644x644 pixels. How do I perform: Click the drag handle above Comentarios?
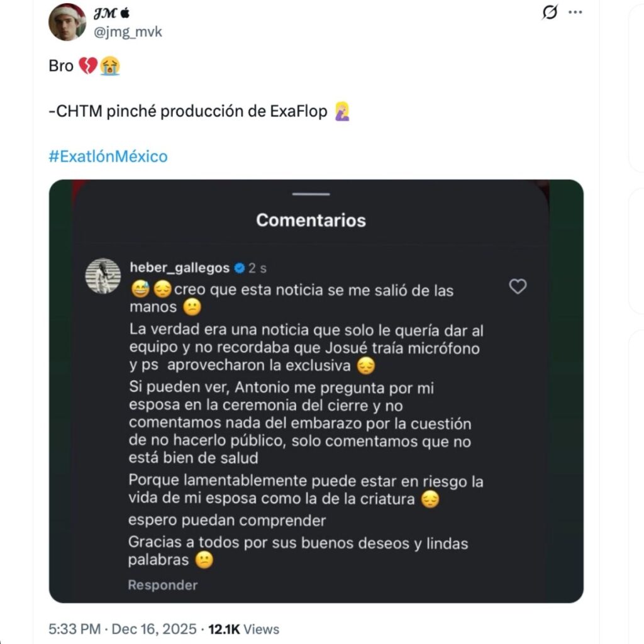(x=311, y=194)
